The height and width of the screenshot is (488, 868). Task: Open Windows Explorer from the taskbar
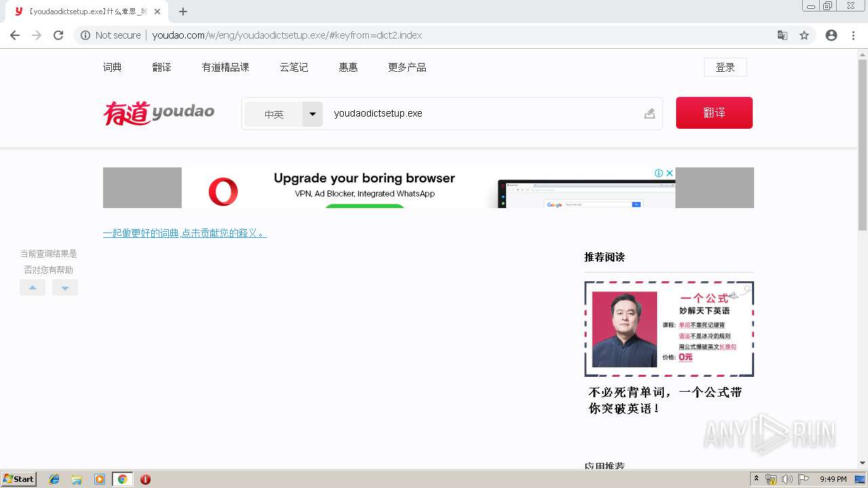[x=77, y=479]
